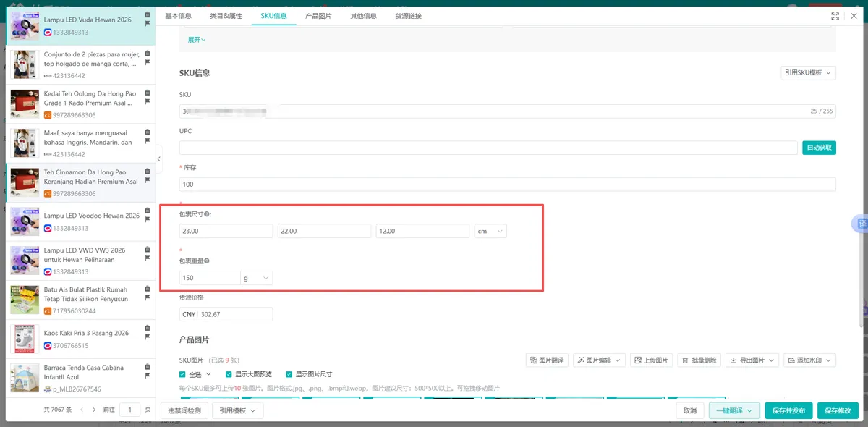Screen dimensions: 868x427
Task: Click the 取消 button
Action: click(x=690, y=410)
